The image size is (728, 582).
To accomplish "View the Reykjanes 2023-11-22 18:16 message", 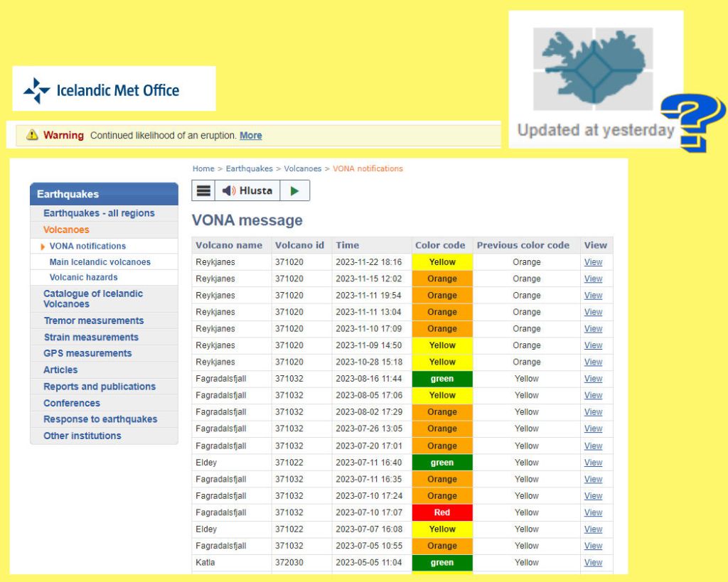I will 593,262.
